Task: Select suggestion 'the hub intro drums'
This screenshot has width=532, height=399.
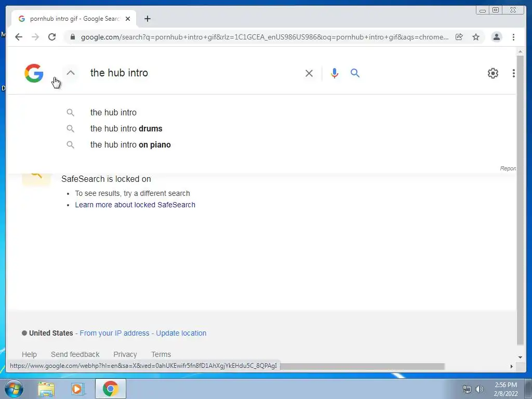Action: click(126, 129)
